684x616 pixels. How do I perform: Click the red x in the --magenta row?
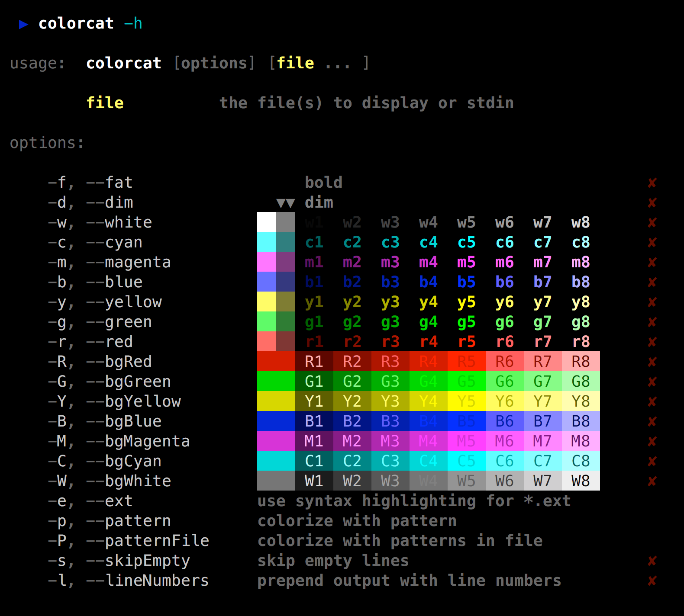652,263
